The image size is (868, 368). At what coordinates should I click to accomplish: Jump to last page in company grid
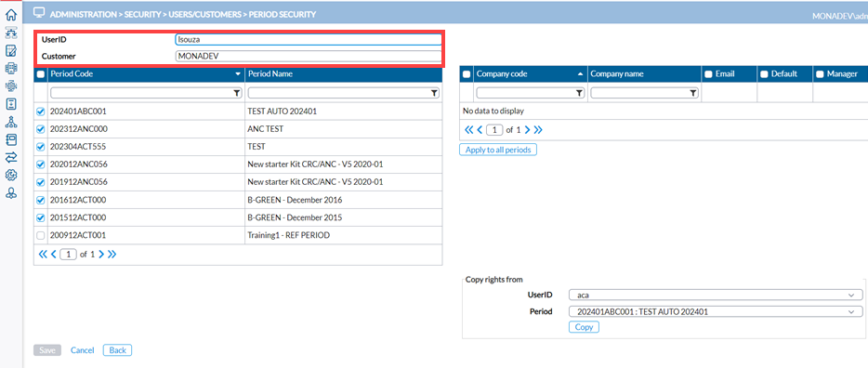[538, 130]
